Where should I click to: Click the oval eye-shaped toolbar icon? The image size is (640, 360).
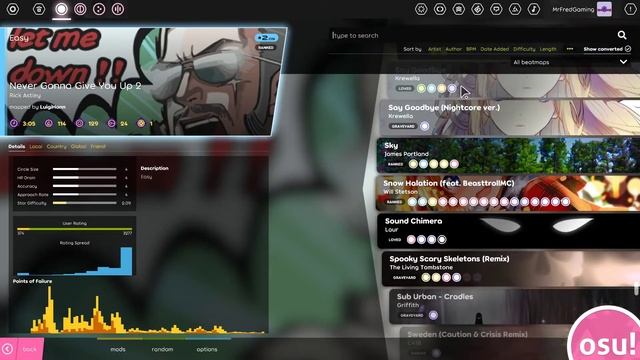[440, 9]
